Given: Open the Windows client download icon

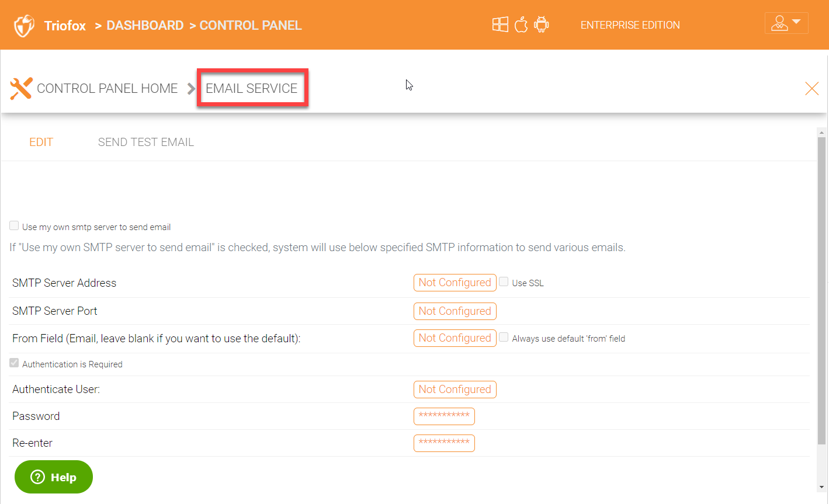Looking at the screenshot, I should pos(500,25).
